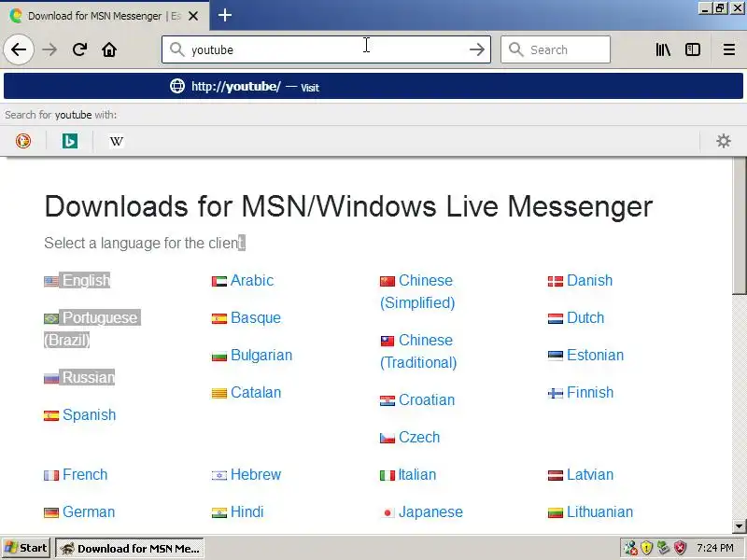The height and width of the screenshot is (560, 747).
Task: Select the Catalan language link
Action: tap(256, 392)
